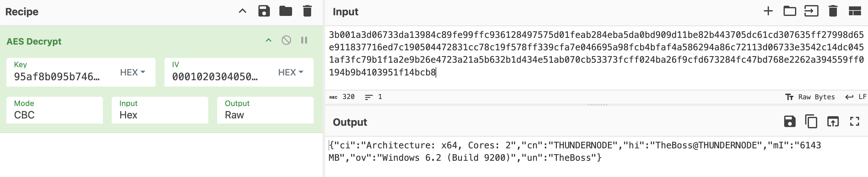Viewport: 868px width, 177px height.
Task: Open the Key HEX format dropdown
Action: tap(132, 72)
